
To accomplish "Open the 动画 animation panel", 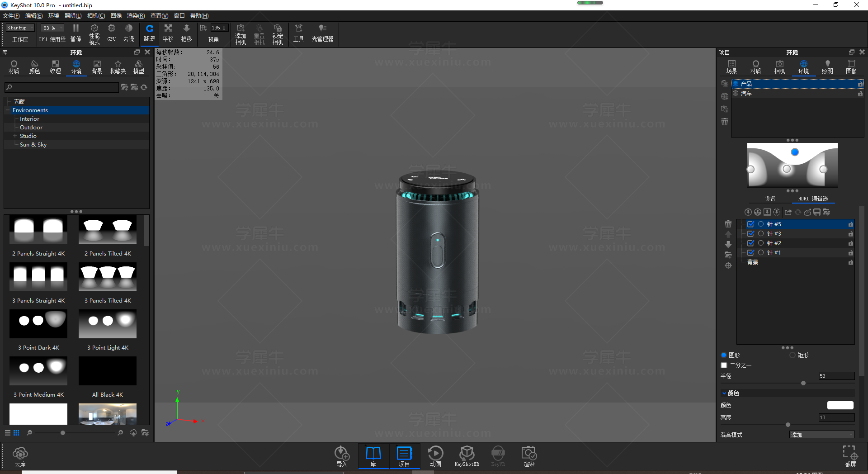I will [x=435, y=456].
